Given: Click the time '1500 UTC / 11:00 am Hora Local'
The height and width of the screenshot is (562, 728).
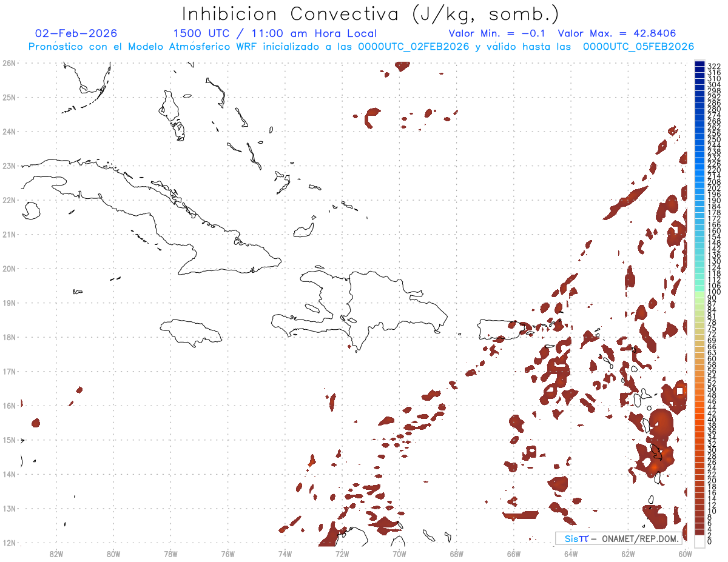Looking at the screenshot, I should [x=275, y=33].
